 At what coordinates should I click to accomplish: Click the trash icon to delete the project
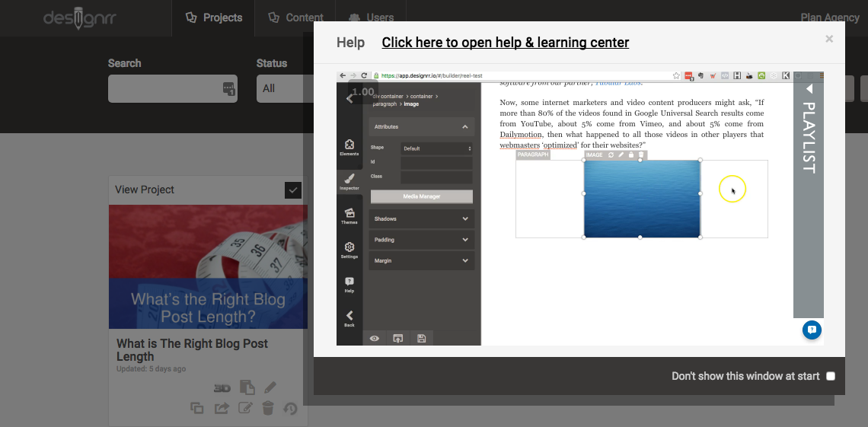267,408
